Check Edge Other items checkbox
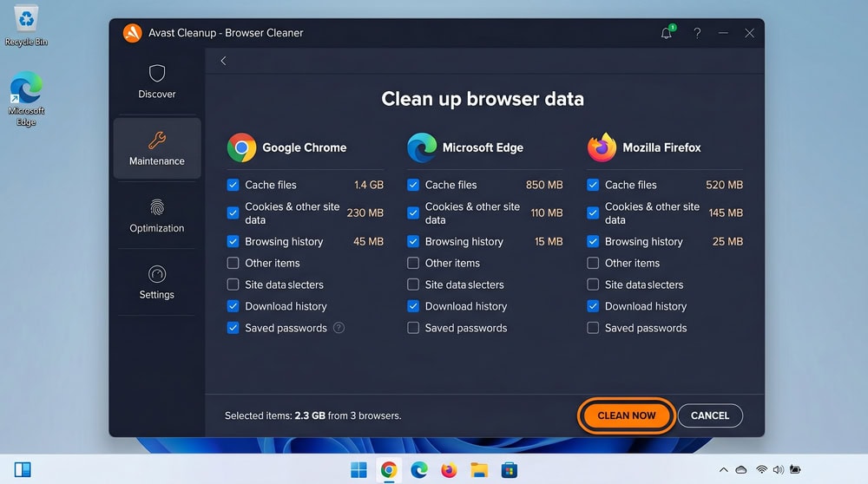Screen dimensions: 868x484 (413, 263)
